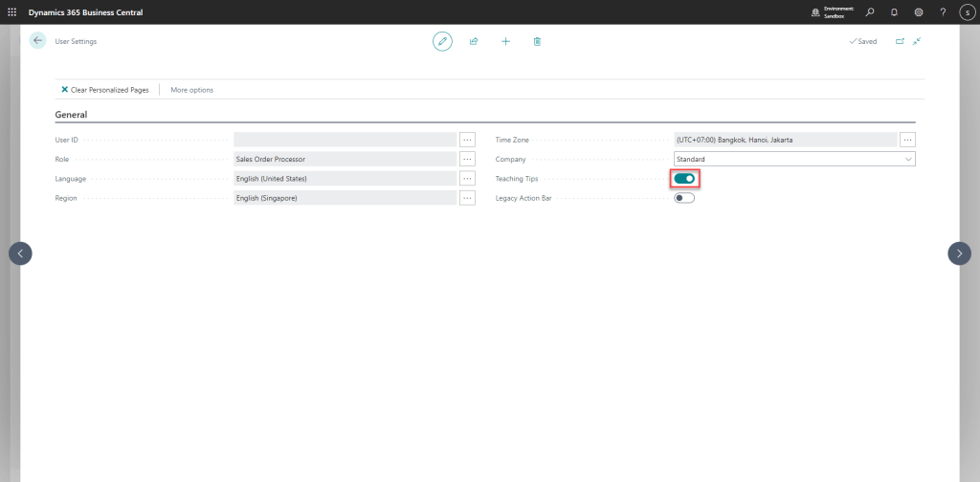
Task: Click the delete trash can icon
Action: (537, 41)
